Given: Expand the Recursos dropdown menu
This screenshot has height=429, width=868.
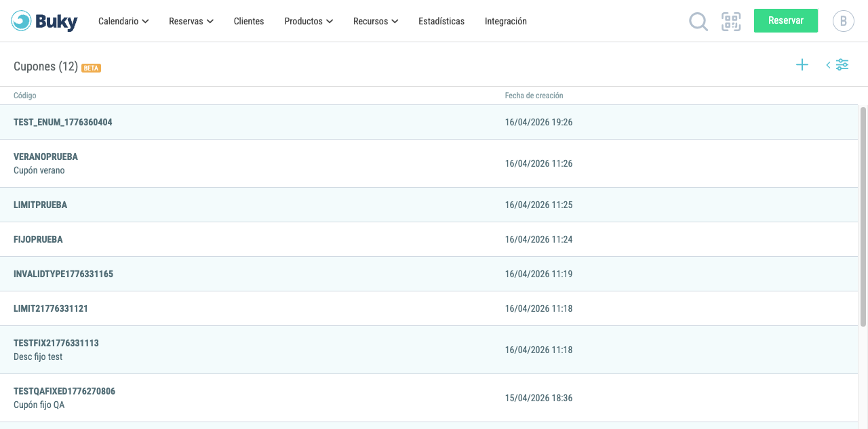Looking at the screenshot, I should tap(376, 22).
